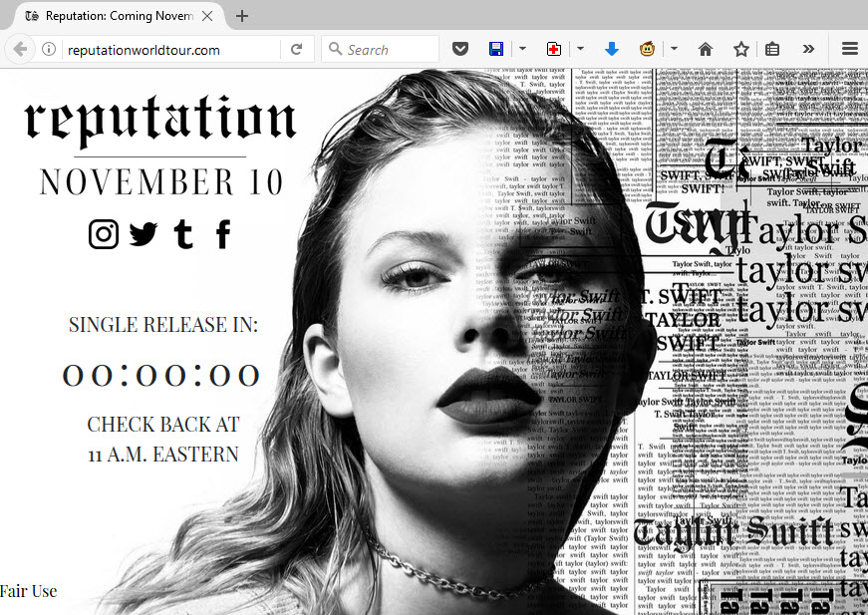This screenshot has width=868, height=615.
Task: Click the Pocket shield icon
Action: pos(460,49)
